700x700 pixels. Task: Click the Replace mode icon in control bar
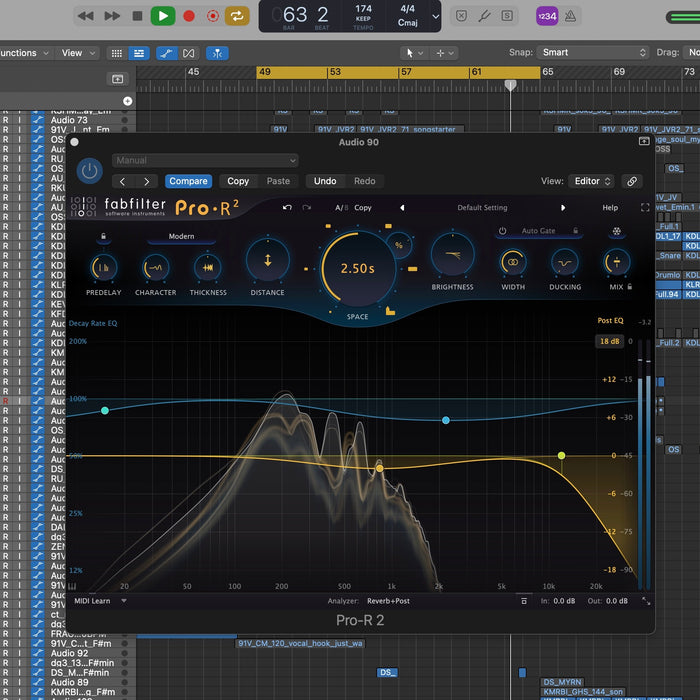click(x=461, y=17)
